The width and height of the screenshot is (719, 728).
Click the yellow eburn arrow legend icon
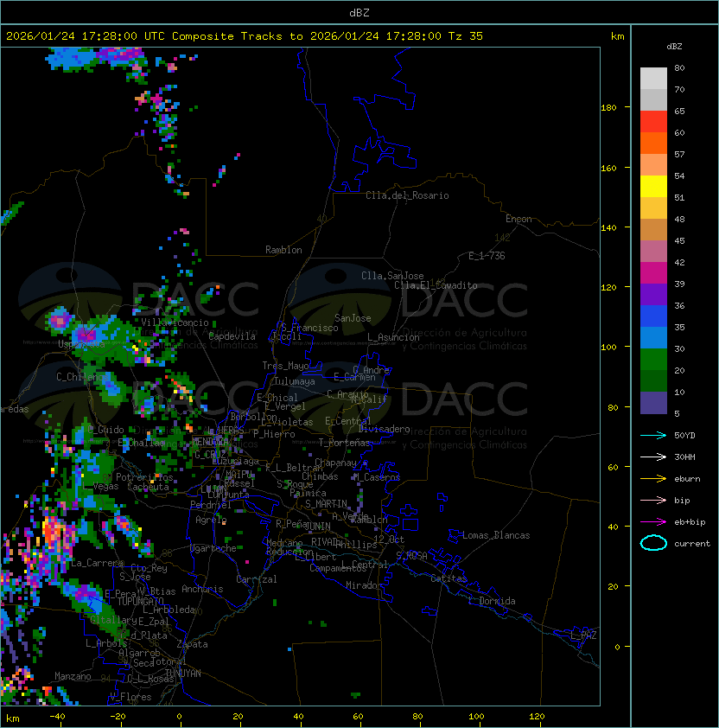pos(653,479)
